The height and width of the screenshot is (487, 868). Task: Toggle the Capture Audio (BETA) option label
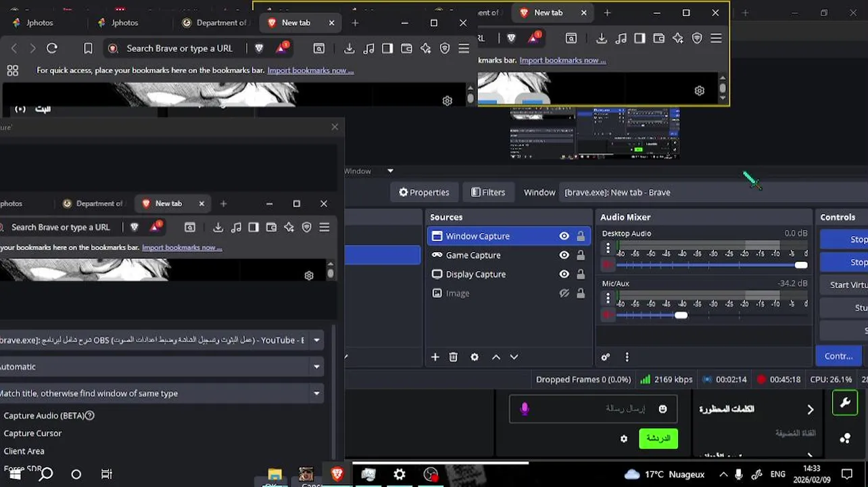(43, 415)
